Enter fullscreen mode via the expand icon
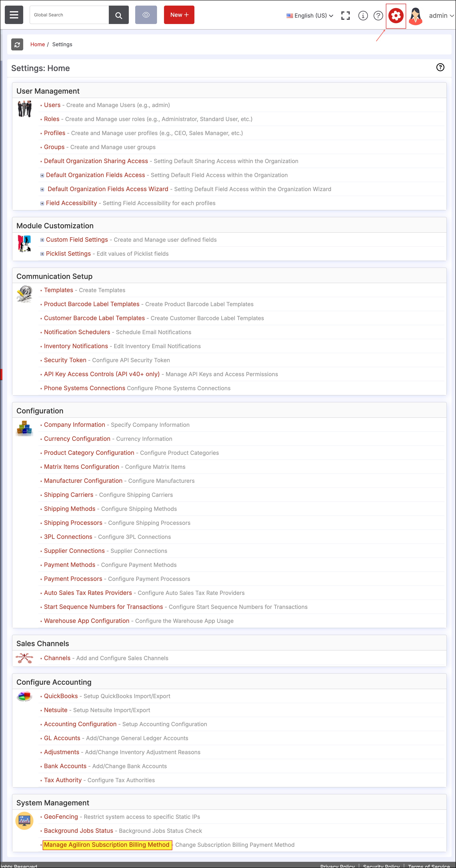This screenshot has height=868, width=456. (345, 15)
